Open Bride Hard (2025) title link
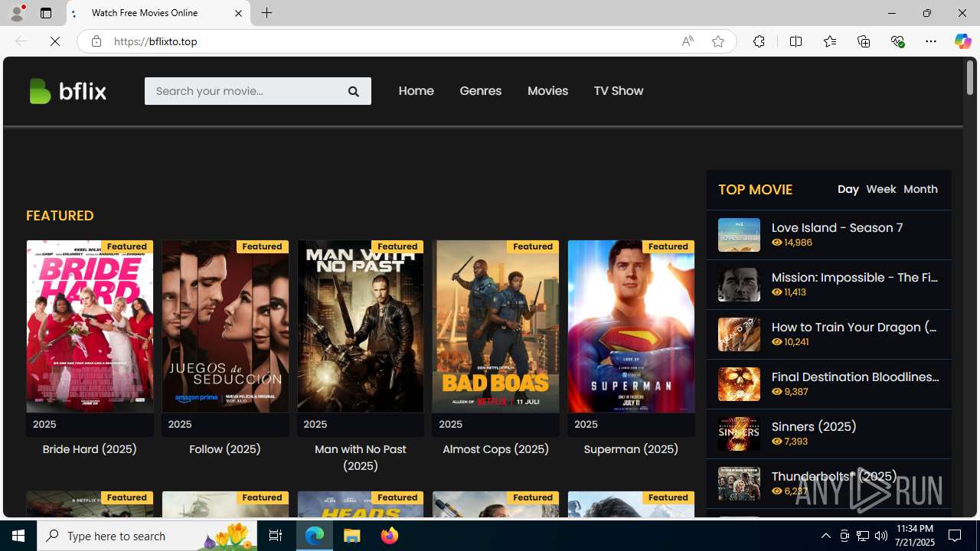The image size is (980, 551). click(90, 449)
